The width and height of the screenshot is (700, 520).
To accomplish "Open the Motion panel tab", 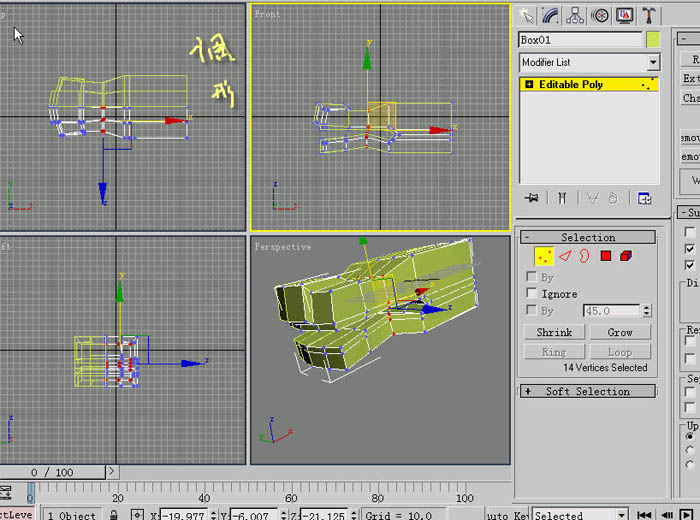I will 600,16.
